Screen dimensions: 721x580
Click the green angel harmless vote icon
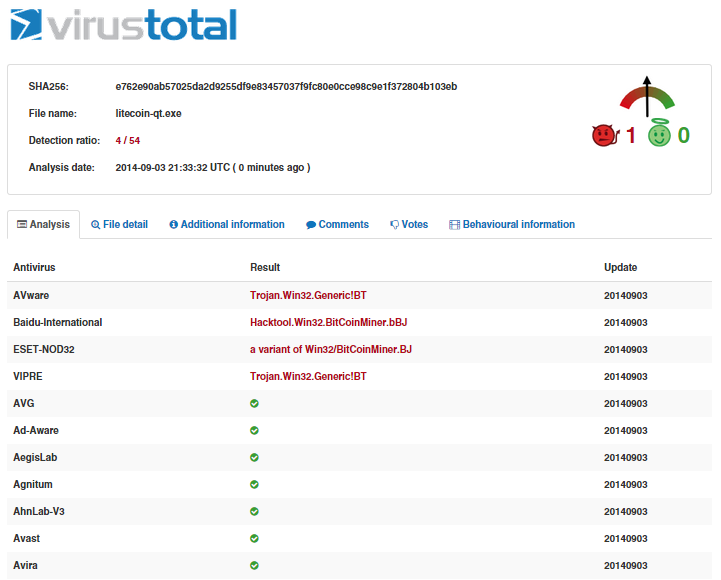point(659,133)
